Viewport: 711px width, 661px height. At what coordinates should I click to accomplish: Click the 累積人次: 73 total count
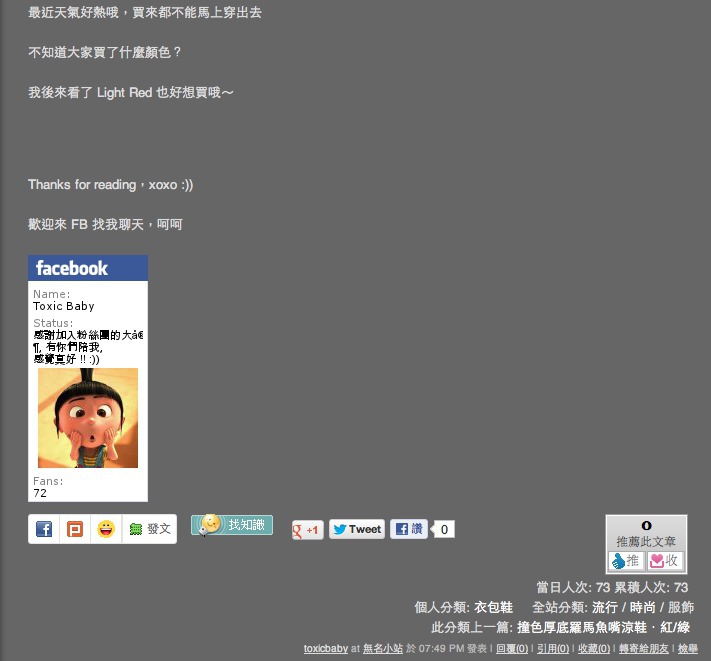[x=651, y=588]
